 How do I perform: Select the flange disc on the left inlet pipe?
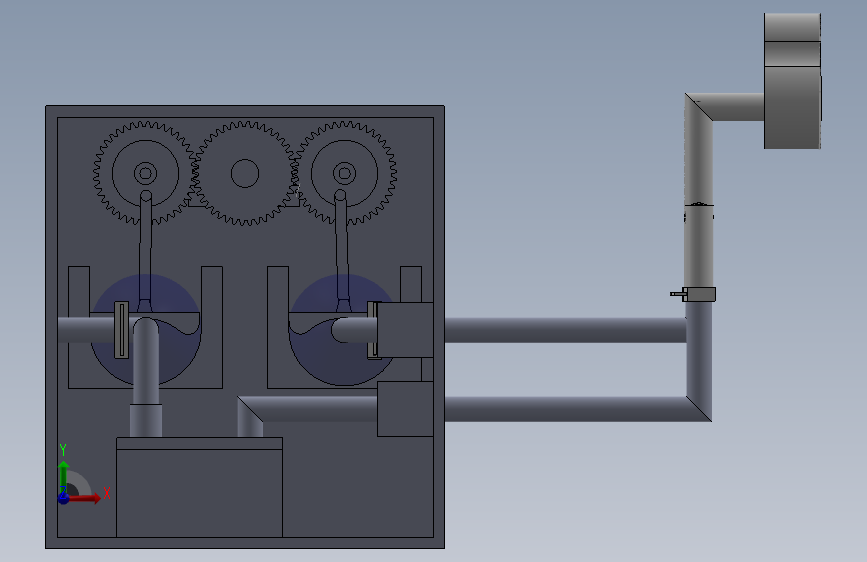122,330
